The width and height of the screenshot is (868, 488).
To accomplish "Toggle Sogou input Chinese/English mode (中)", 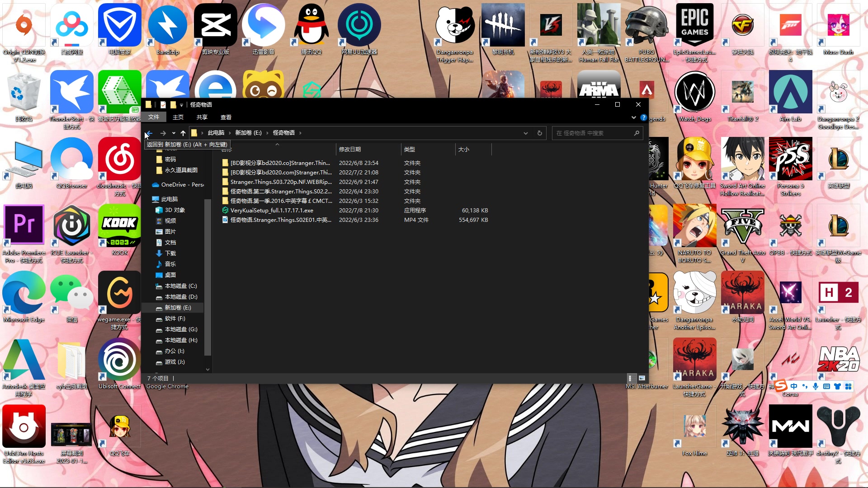I will (x=794, y=386).
